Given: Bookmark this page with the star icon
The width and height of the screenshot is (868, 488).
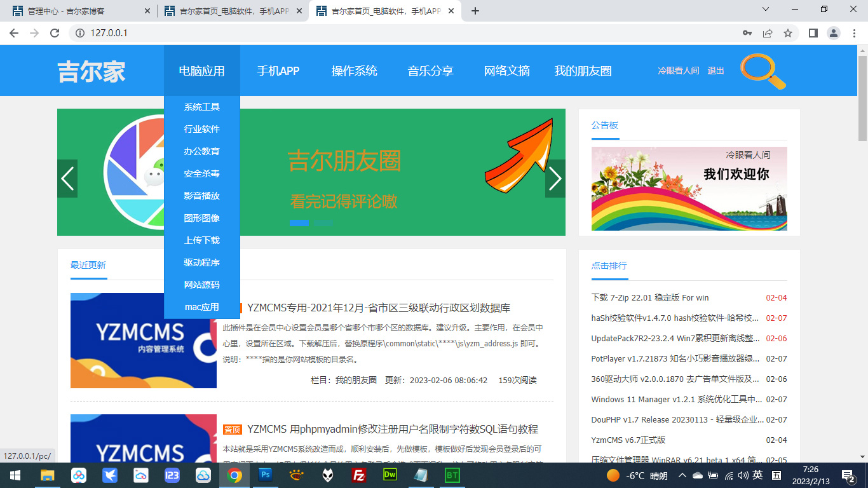Looking at the screenshot, I should click(788, 33).
